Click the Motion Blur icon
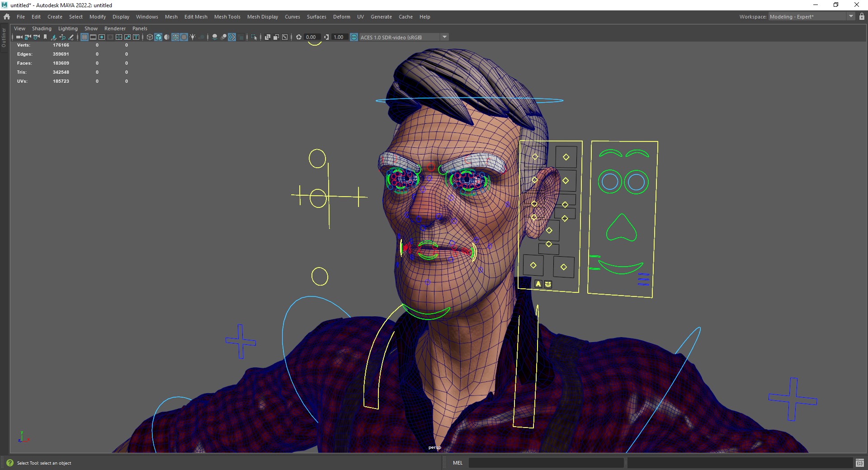The height and width of the screenshot is (470, 868). click(223, 37)
